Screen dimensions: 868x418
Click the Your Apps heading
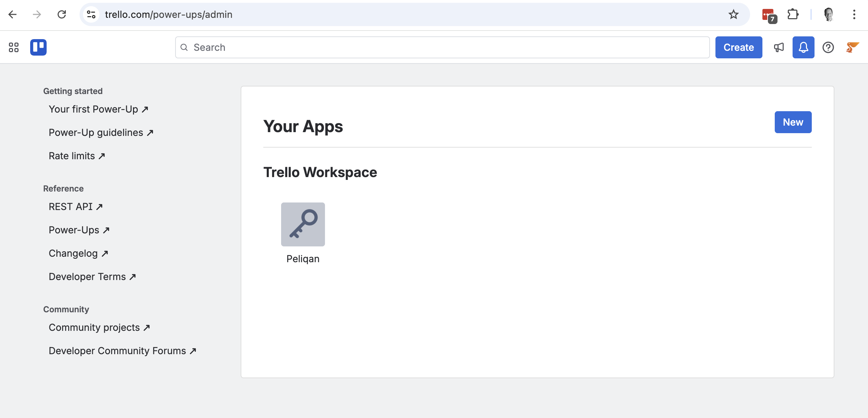pos(303,126)
